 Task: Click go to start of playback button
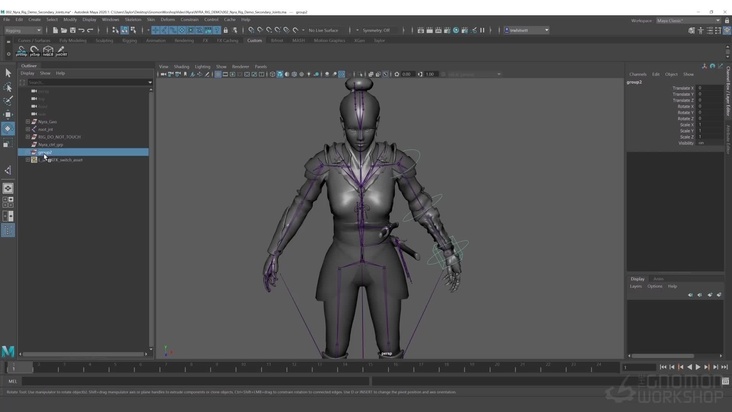point(663,367)
